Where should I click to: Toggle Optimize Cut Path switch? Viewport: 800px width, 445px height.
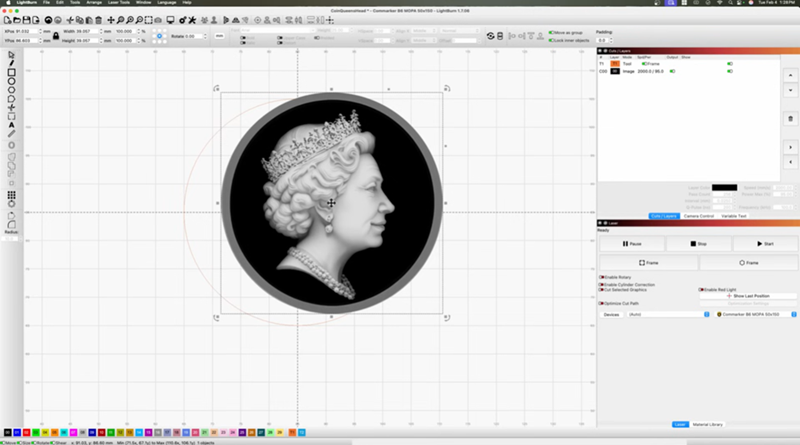(602, 304)
